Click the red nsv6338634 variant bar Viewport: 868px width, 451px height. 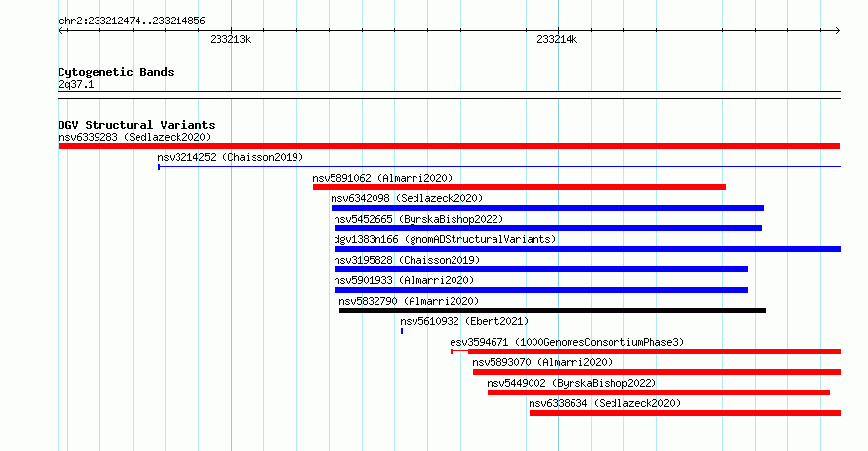685,413
